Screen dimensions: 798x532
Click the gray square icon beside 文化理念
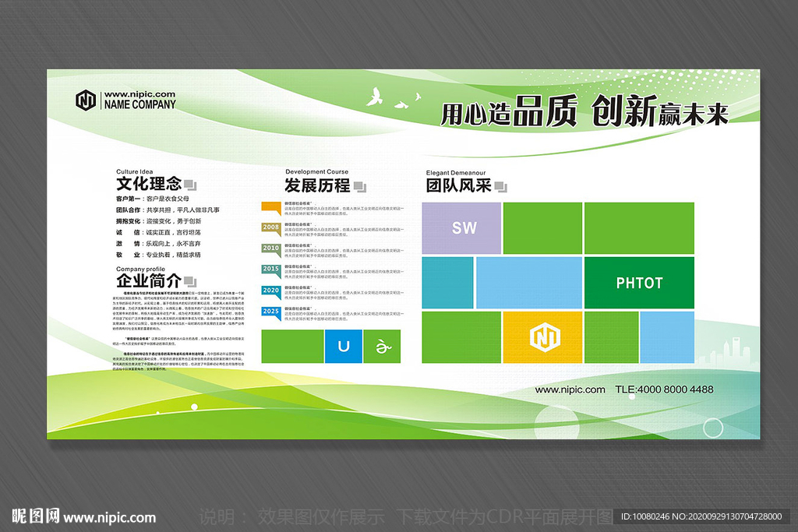190,184
